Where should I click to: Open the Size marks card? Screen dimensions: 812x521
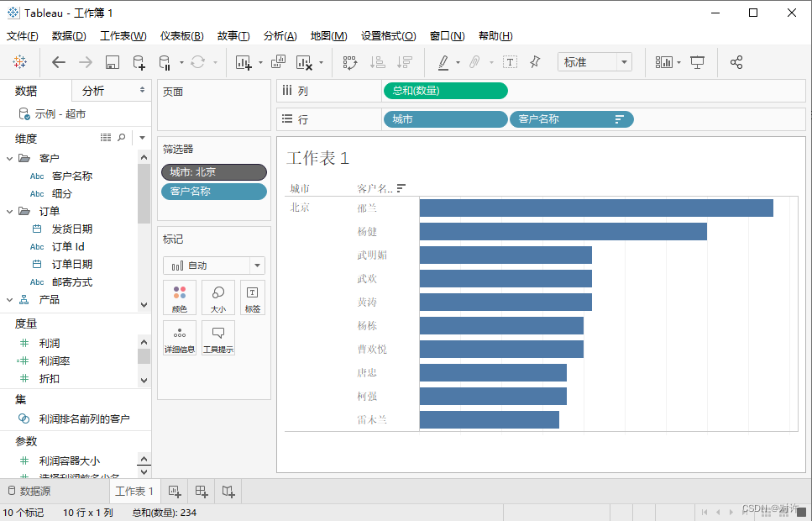coord(218,297)
